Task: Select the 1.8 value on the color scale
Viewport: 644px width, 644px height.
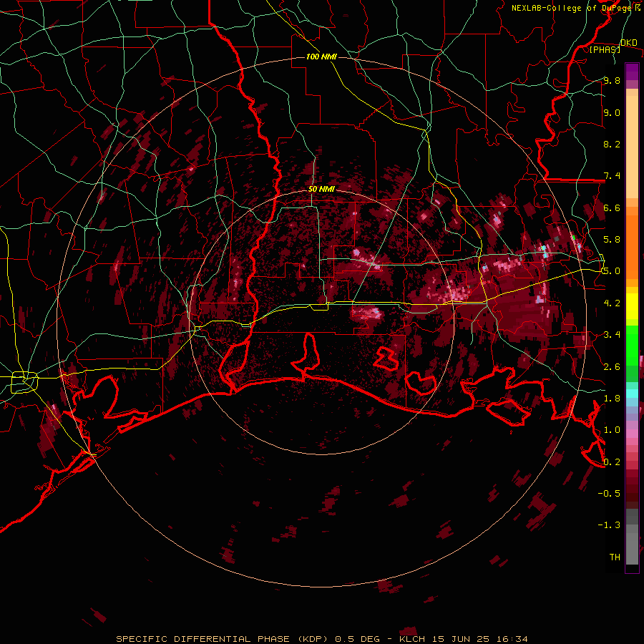Action: click(x=612, y=398)
